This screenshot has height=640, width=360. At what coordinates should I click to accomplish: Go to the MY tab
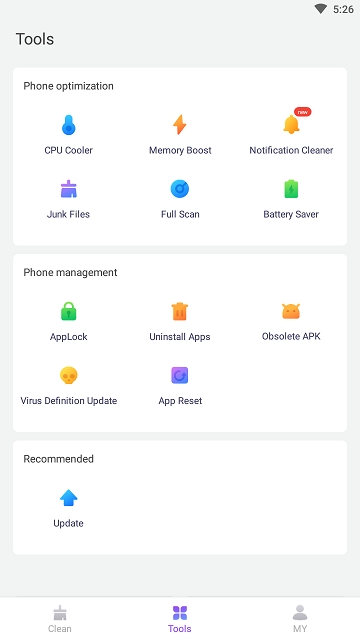click(300, 619)
